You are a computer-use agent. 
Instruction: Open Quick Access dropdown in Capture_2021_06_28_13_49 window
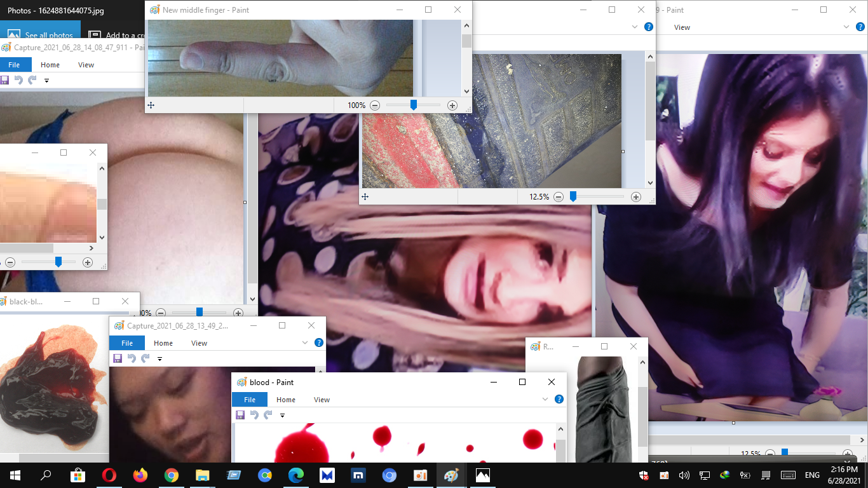point(159,359)
